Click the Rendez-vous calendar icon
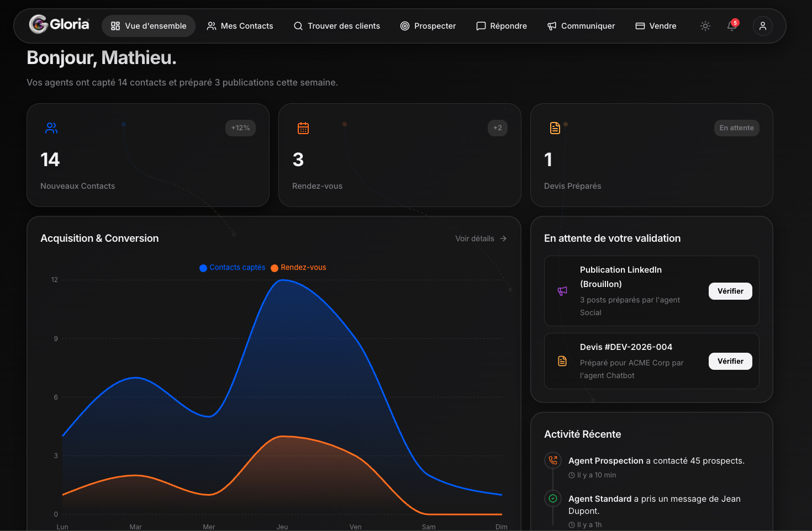 click(303, 128)
